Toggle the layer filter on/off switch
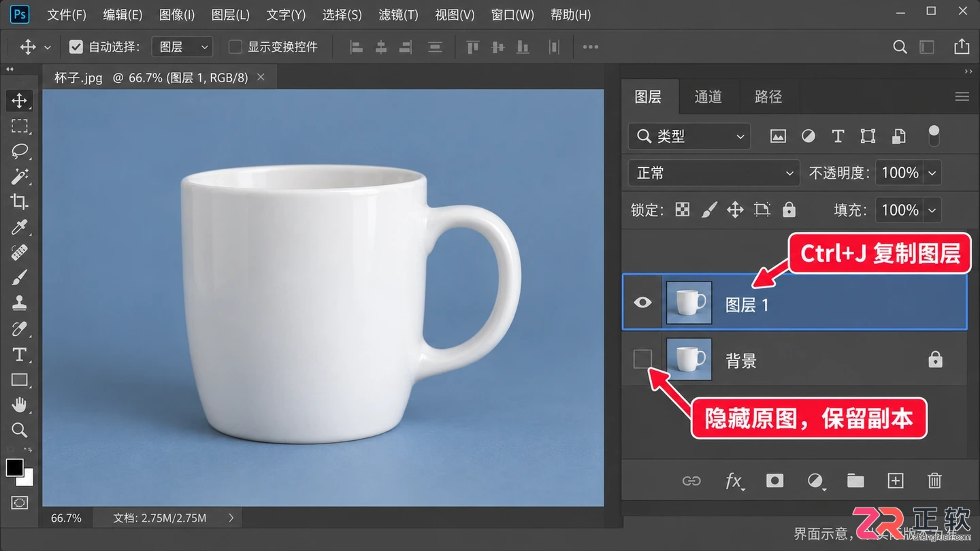Viewport: 980px width, 551px height. point(934,135)
